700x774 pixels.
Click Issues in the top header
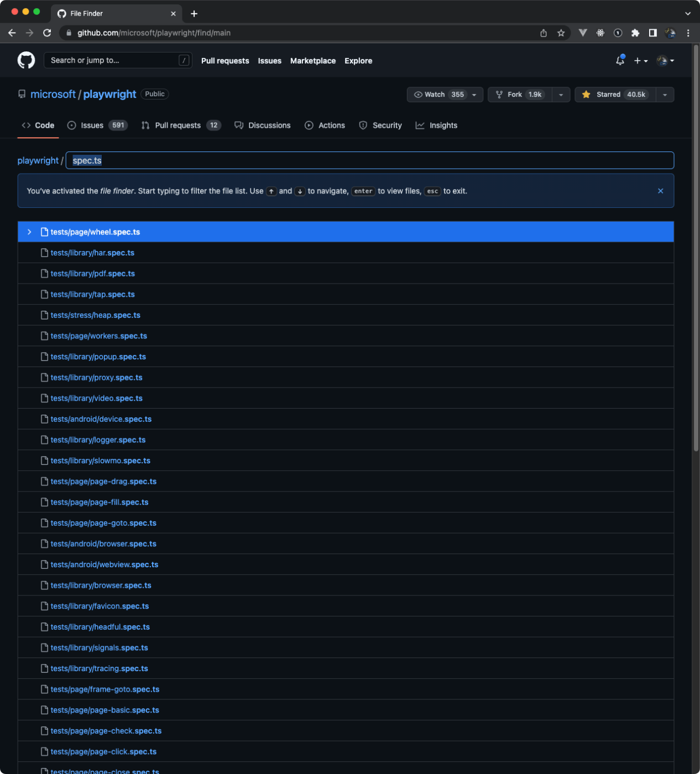270,61
